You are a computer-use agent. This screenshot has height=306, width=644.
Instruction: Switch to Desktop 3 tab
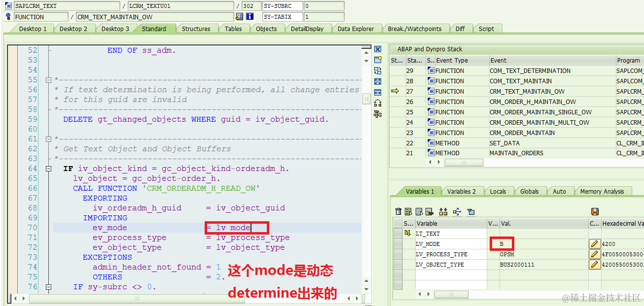coord(115,29)
